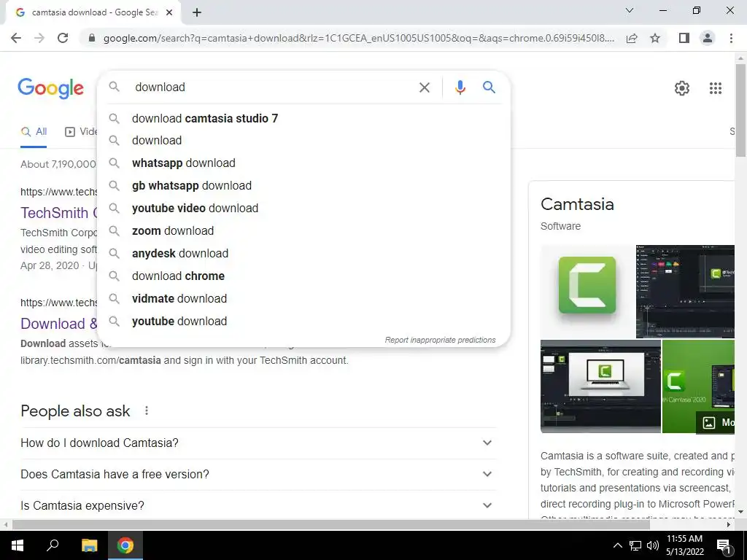Click Chrome icon in taskbar
747x560 pixels.
pyautogui.click(x=125, y=545)
